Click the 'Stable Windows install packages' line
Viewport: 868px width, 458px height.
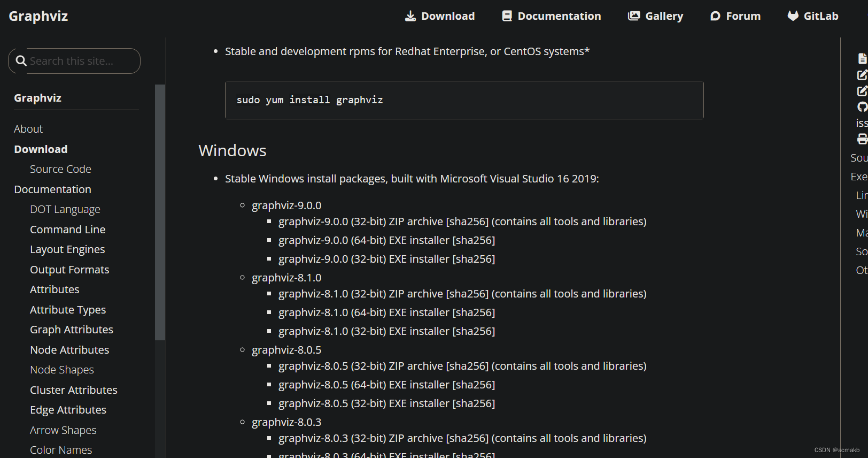[412, 179]
